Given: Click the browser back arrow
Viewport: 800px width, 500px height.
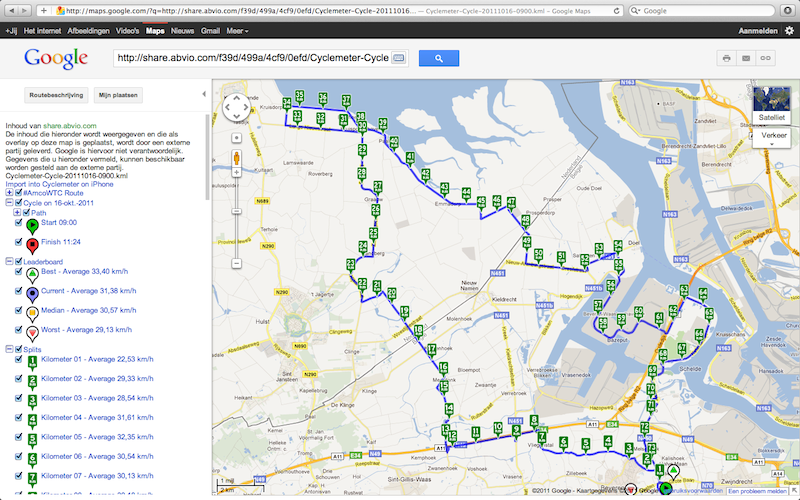Looking at the screenshot, I should pos(11,10).
